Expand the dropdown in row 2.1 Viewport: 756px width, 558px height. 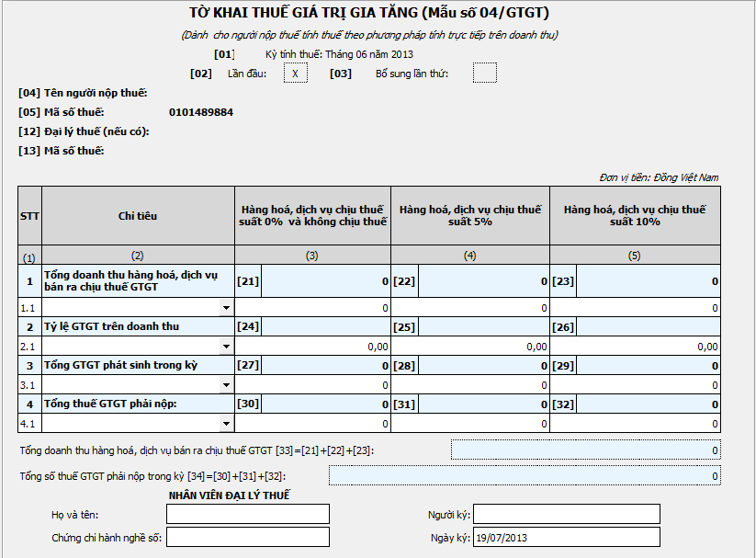[x=227, y=346]
